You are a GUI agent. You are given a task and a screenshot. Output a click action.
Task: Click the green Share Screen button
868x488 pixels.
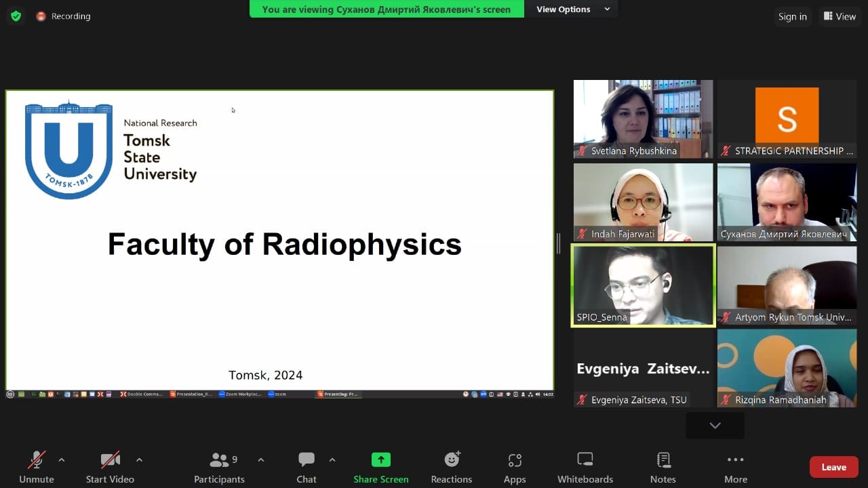pyautogui.click(x=381, y=466)
